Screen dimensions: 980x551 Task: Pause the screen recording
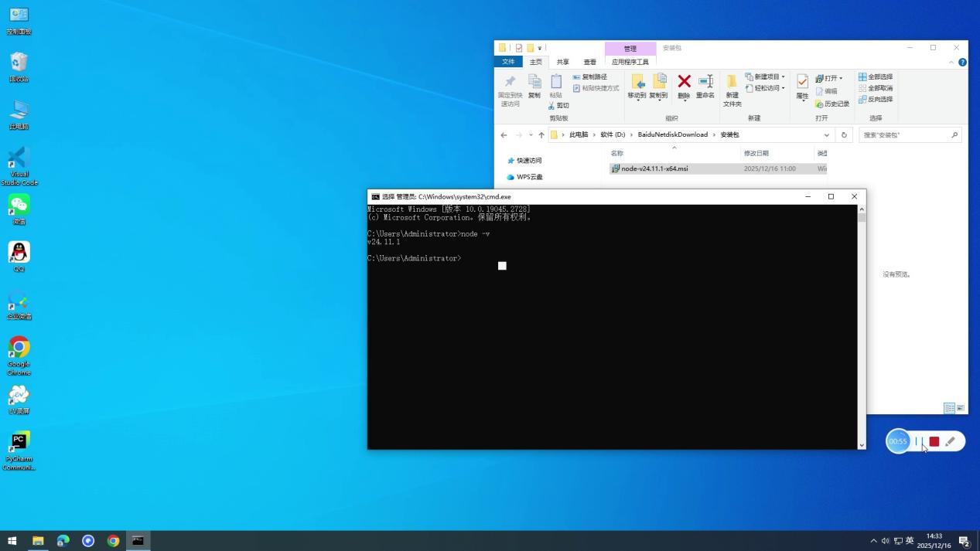920,441
